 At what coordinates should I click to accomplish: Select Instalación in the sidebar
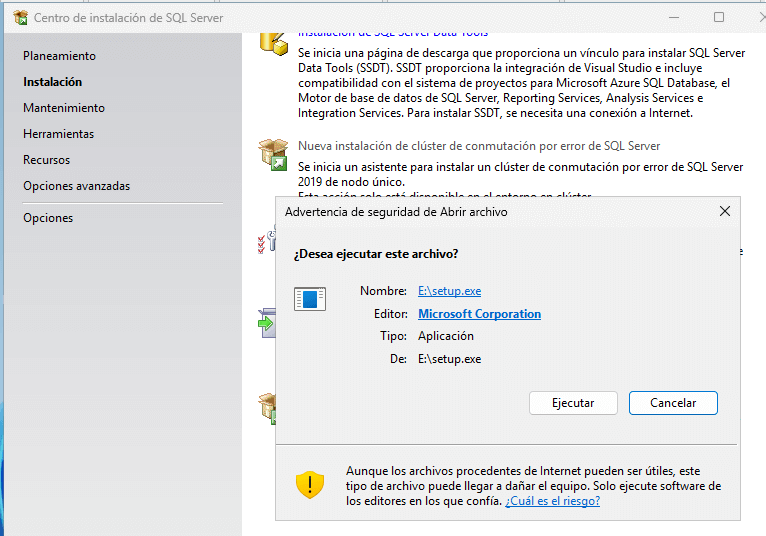pyautogui.click(x=52, y=82)
